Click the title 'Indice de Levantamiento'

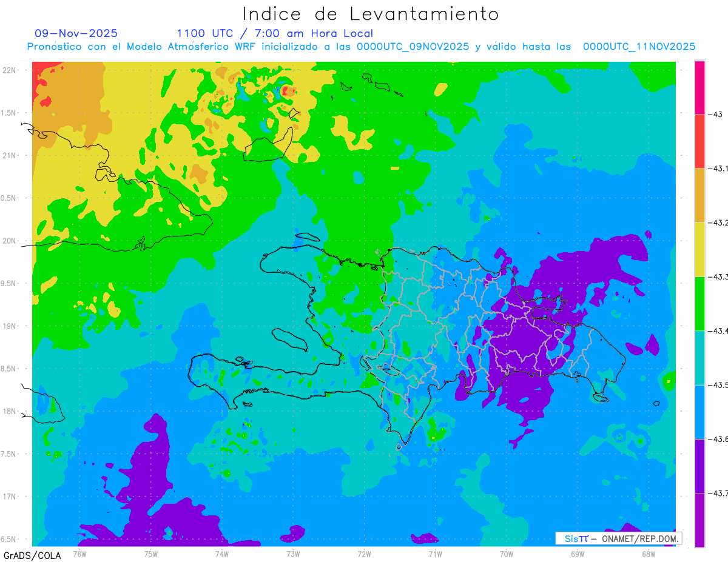pyautogui.click(x=370, y=13)
